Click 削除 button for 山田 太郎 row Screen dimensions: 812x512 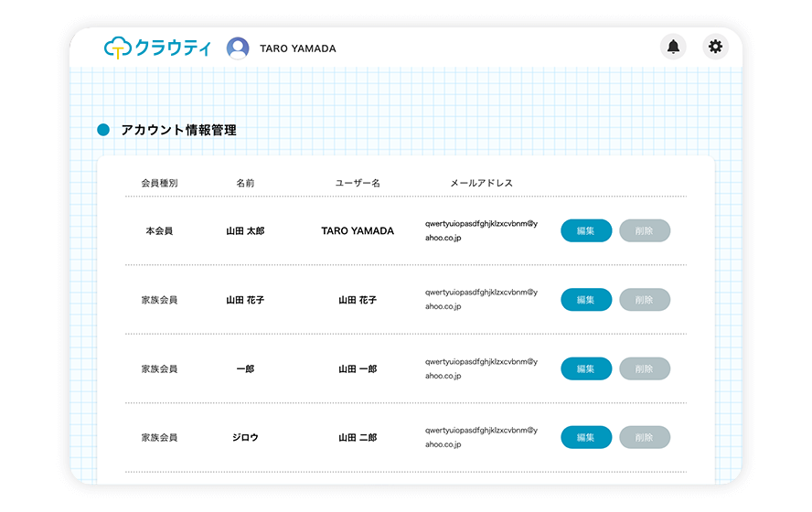tap(644, 231)
